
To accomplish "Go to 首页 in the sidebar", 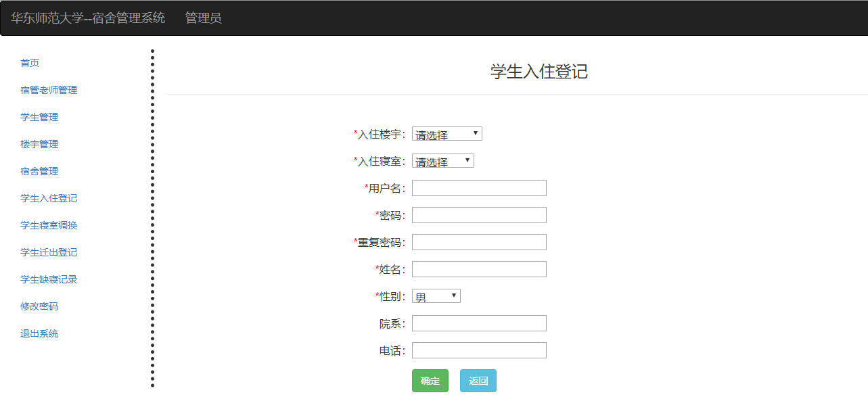I will (30, 63).
